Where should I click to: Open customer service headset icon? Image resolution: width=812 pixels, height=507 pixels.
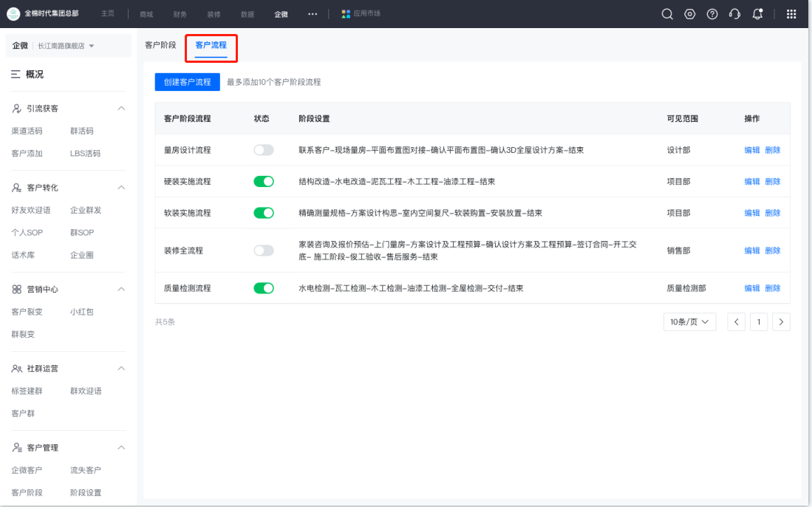[x=734, y=14]
